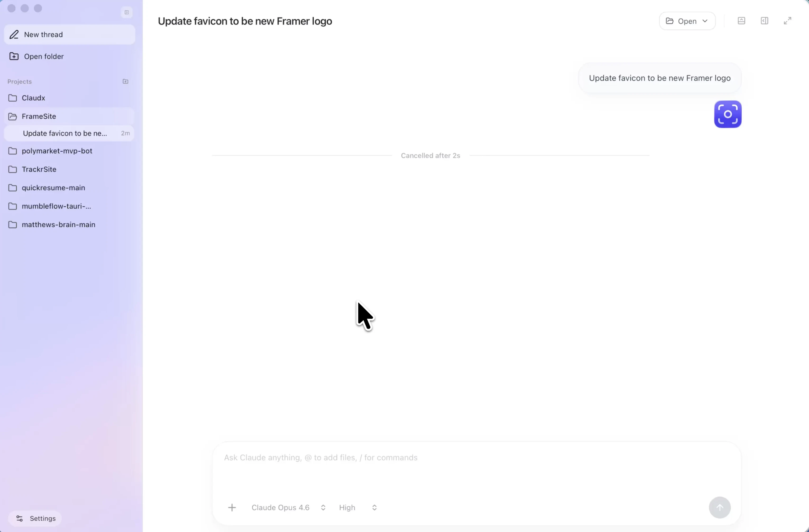Click the add project icon beside Projects
Image resolution: width=809 pixels, height=532 pixels.
click(125, 81)
